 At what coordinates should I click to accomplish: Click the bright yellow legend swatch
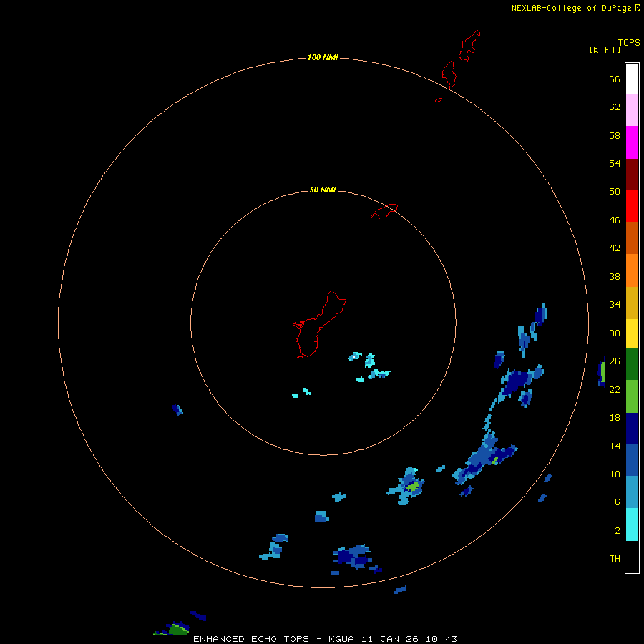[x=632, y=333]
